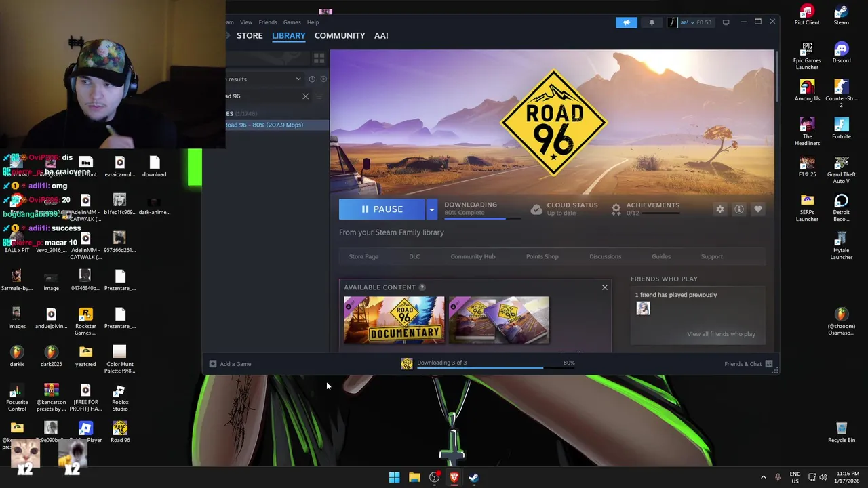Show hidden tray icons chevron

pos(763,477)
